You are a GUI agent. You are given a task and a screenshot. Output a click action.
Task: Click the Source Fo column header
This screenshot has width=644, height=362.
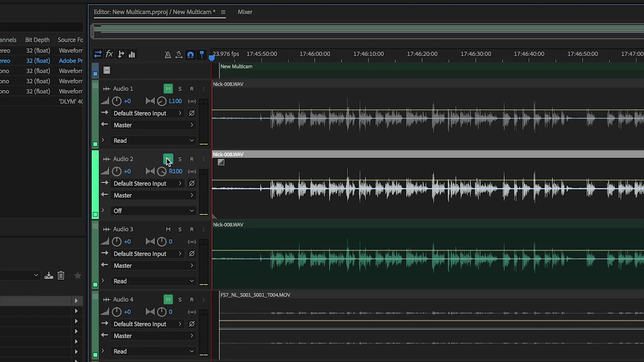70,40
